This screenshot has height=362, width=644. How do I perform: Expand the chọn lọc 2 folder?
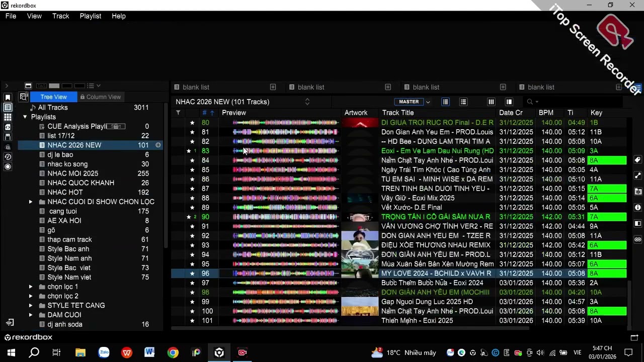pos(31,296)
